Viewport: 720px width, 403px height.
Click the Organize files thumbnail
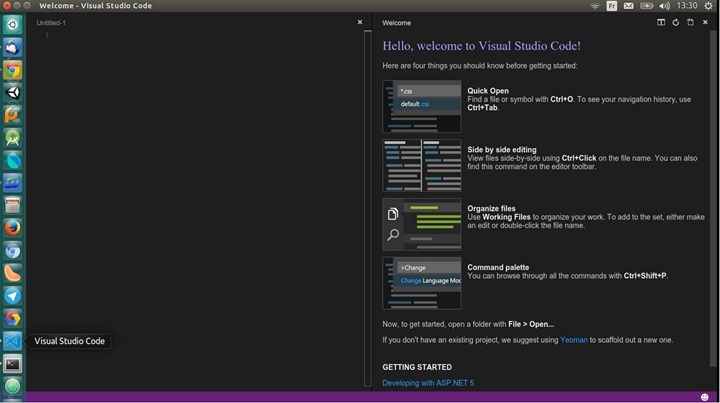pos(422,224)
